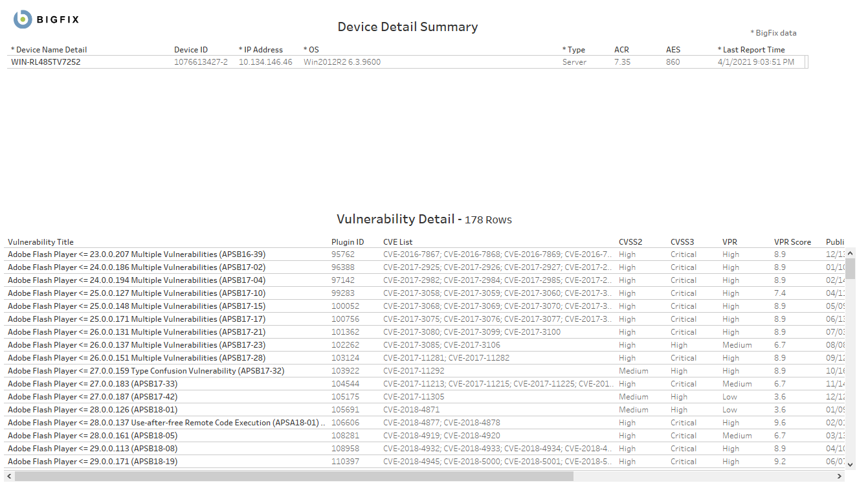Click IP address 10.134.146.46

pos(265,62)
